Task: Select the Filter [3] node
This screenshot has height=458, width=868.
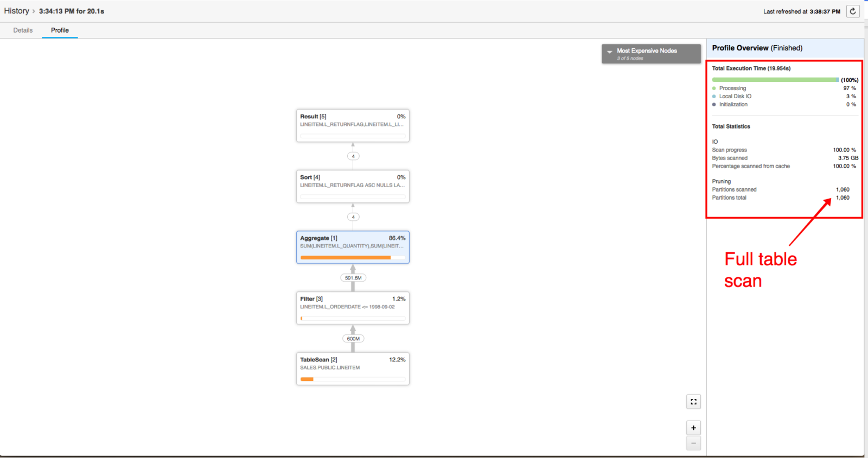Action: pyautogui.click(x=353, y=308)
